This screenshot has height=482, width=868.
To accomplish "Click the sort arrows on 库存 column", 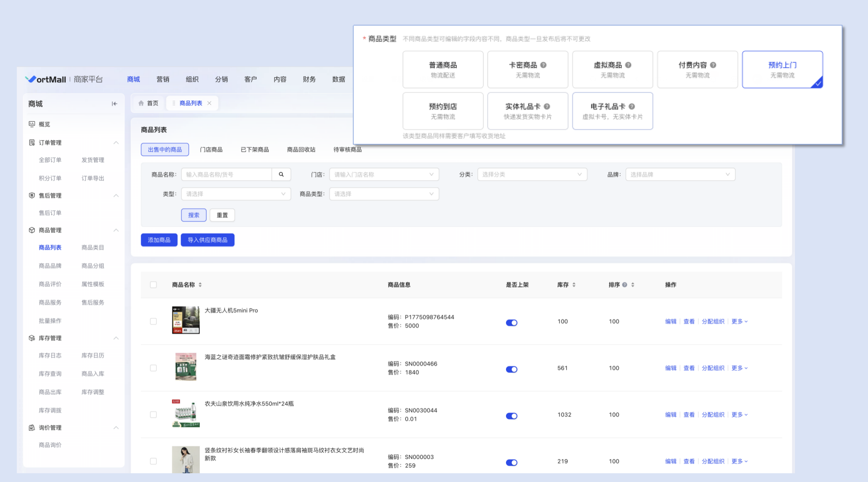I will coord(574,285).
